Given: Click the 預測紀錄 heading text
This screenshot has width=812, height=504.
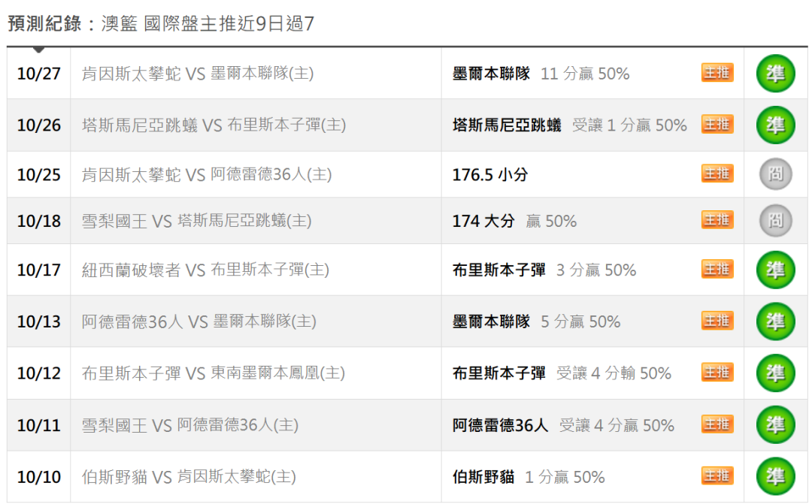Looking at the screenshot, I should (44, 24).
